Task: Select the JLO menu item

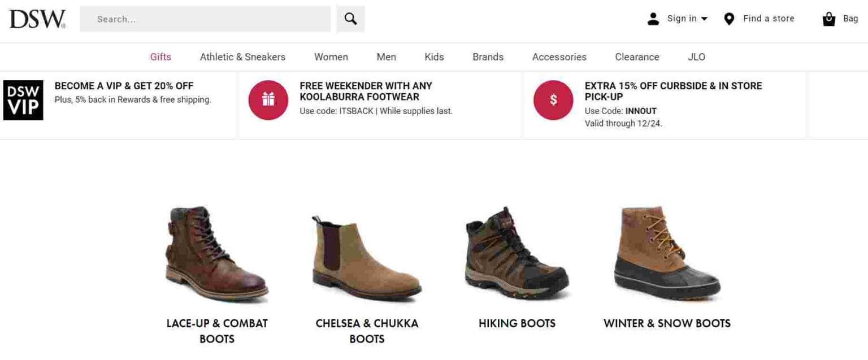Action: pos(696,57)
